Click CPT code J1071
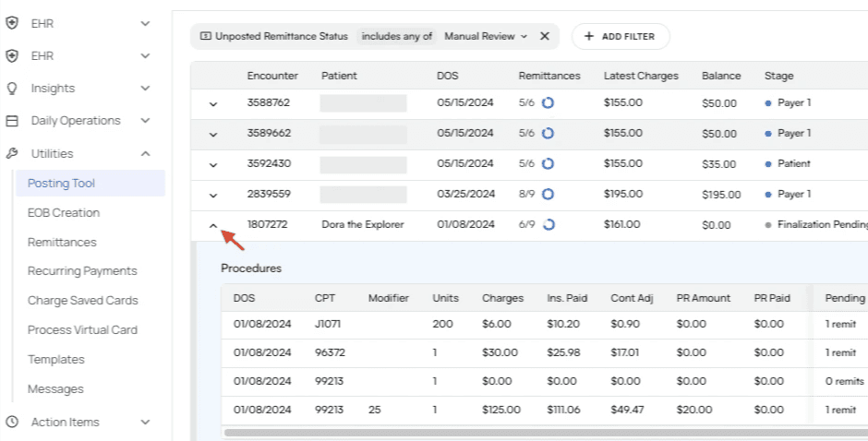 (328, 324)
